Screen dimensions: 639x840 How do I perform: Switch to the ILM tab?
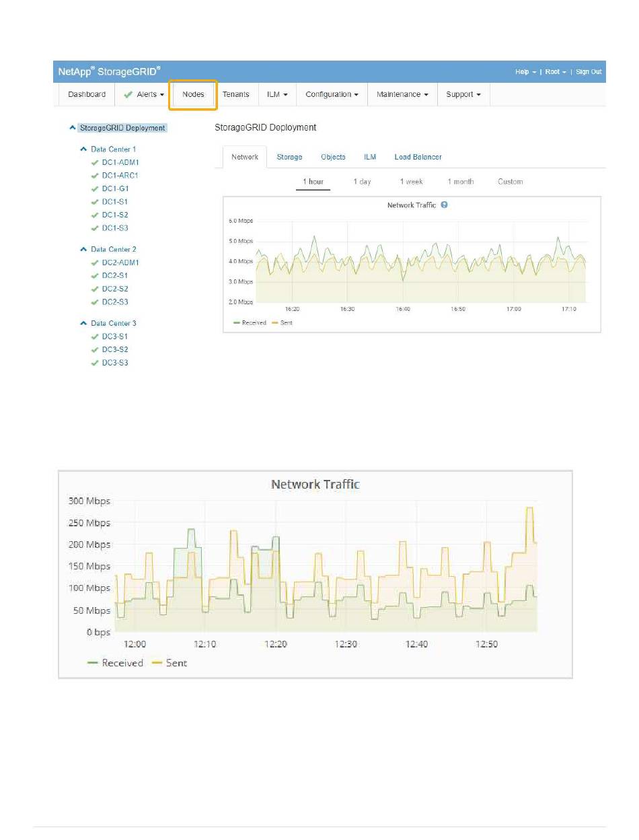tap(370, 157)
